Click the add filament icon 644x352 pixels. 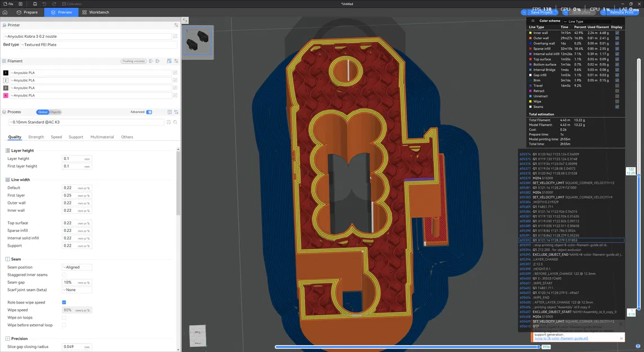(157, 61)
